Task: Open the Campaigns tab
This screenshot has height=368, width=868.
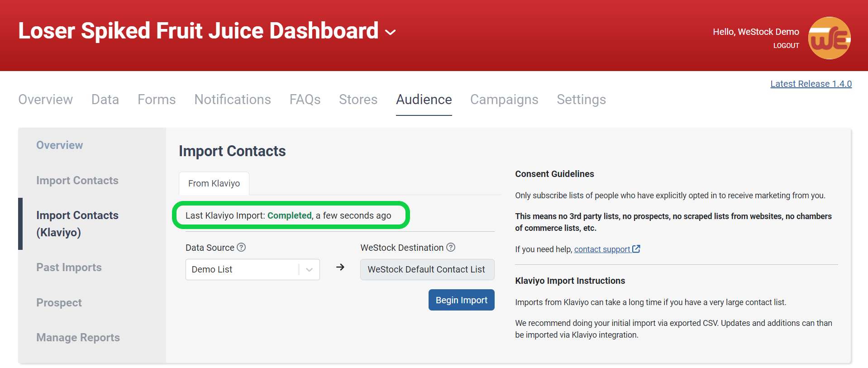Action: 504,100
